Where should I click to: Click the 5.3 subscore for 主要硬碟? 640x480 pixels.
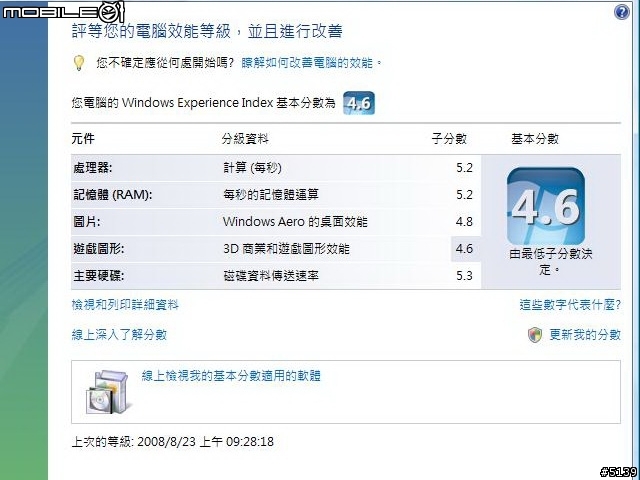[x=464, y=276]
